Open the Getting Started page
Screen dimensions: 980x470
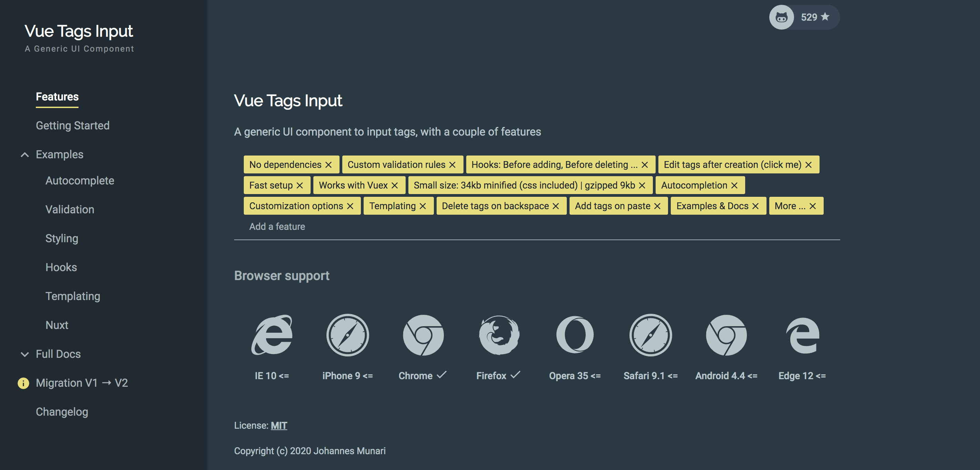pyautogui.click(x=73, y=126)
